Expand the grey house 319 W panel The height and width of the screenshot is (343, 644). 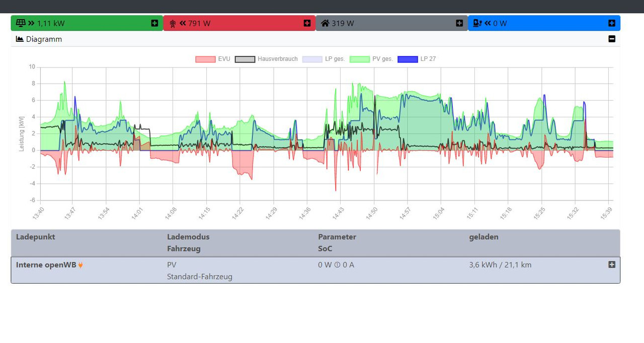click(459, 23)
